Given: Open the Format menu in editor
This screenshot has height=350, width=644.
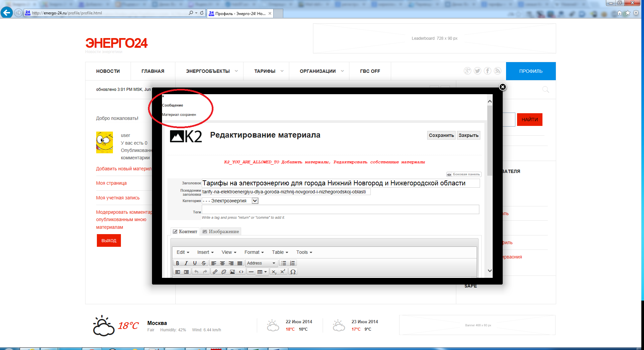Looking at the screenshot, I should [254, 252].
